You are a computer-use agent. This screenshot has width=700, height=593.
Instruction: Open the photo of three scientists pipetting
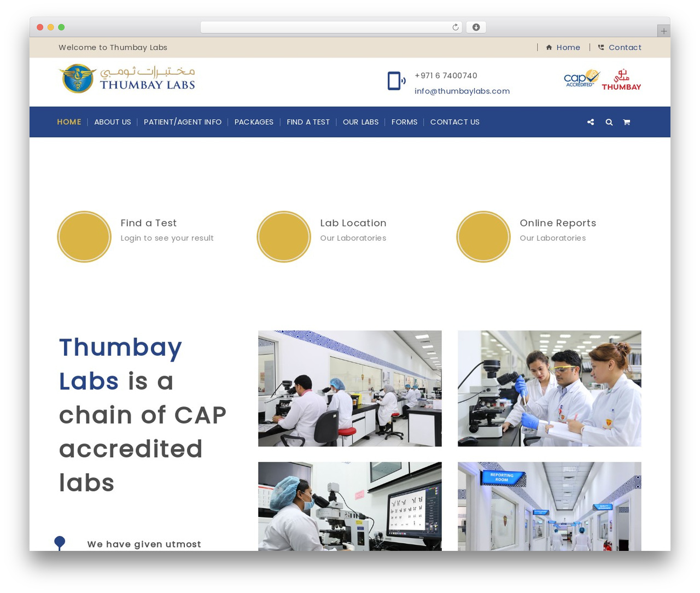click(x=550, y=388)
